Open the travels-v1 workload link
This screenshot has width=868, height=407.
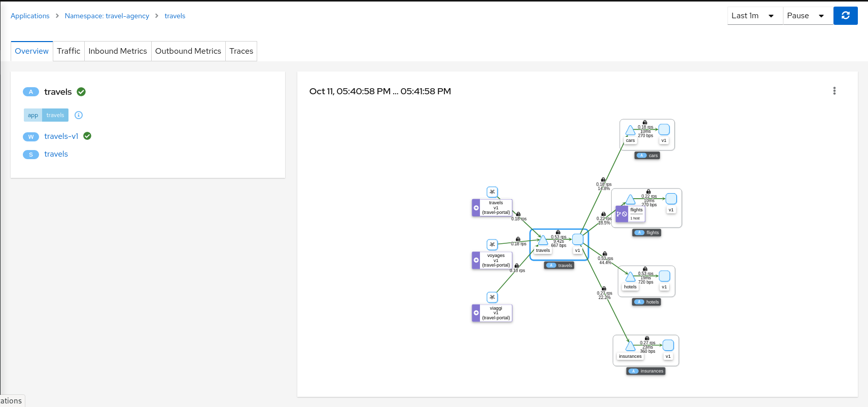(61, 136)
